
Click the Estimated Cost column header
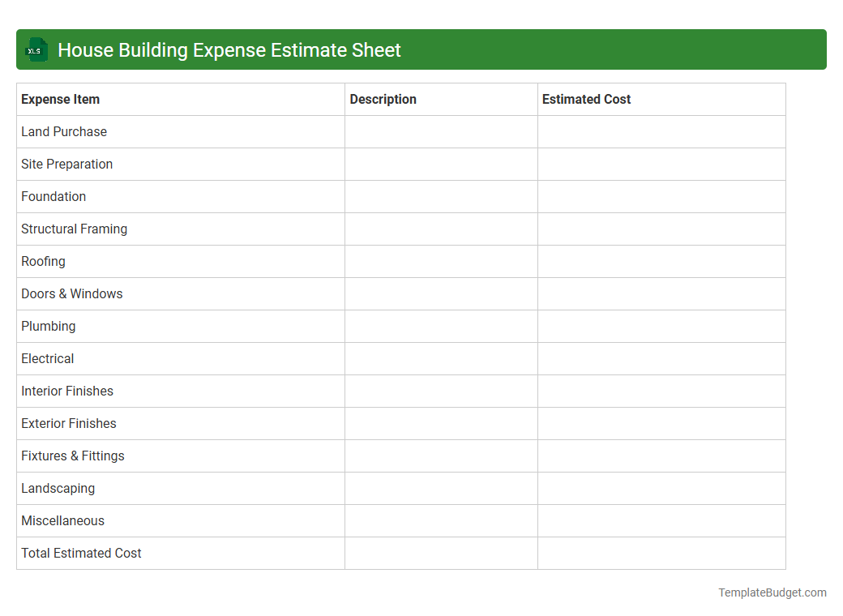coord(586,99)
